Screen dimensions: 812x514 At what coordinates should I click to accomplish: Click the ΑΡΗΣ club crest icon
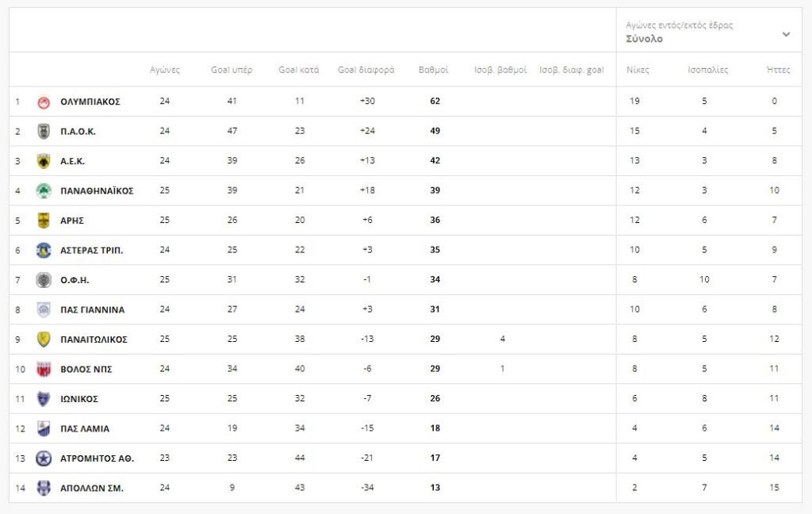(x=44, y=221)
